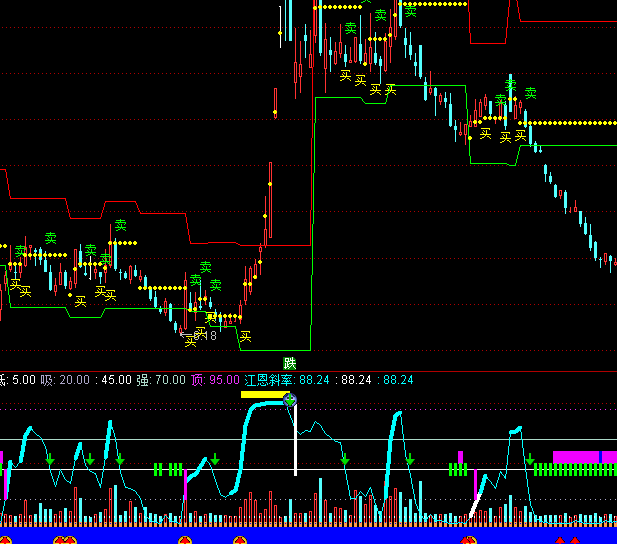Click the blue-green circle on the indicator peak
The height and width of the screenshot is (544, 617).
tap(290, 400)
